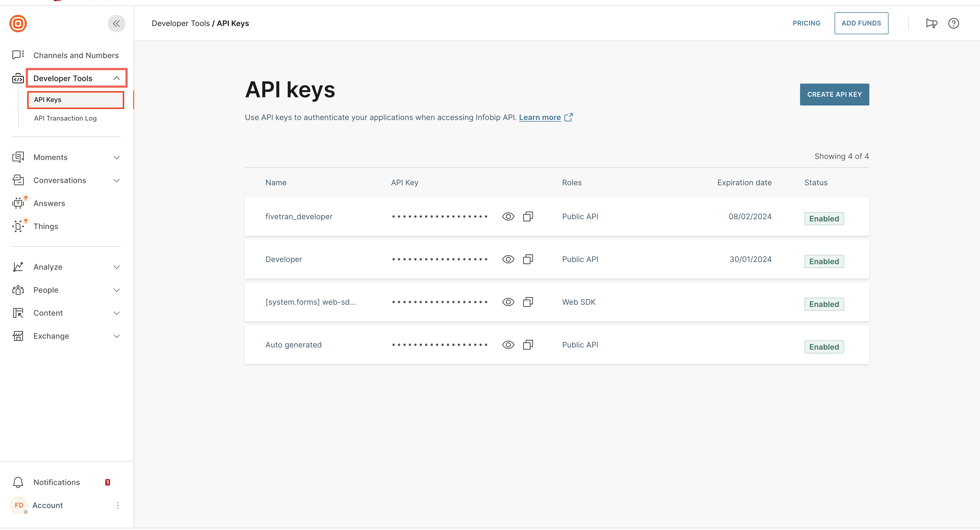
Task: Open Account three-dot options menu
Action: coord(118,505)
